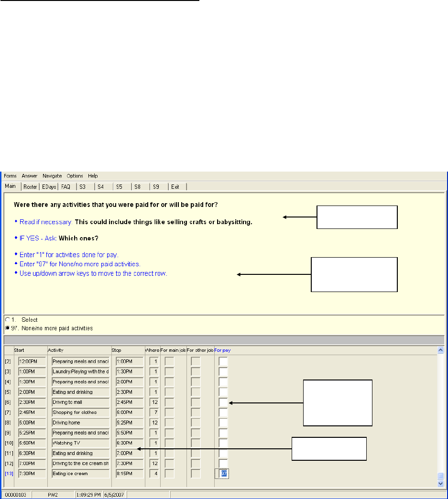Click the case ID 00000103 in status bar

tap(16, 495)
